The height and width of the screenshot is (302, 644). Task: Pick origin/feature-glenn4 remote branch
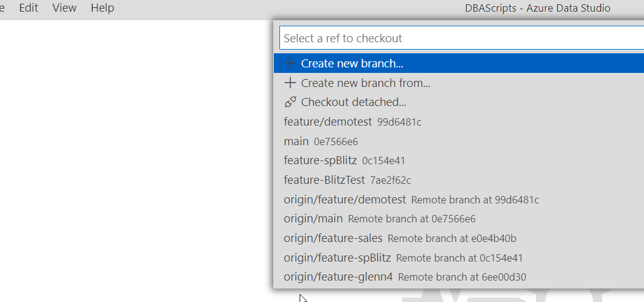pyautogui.click(x=338, y=277)
